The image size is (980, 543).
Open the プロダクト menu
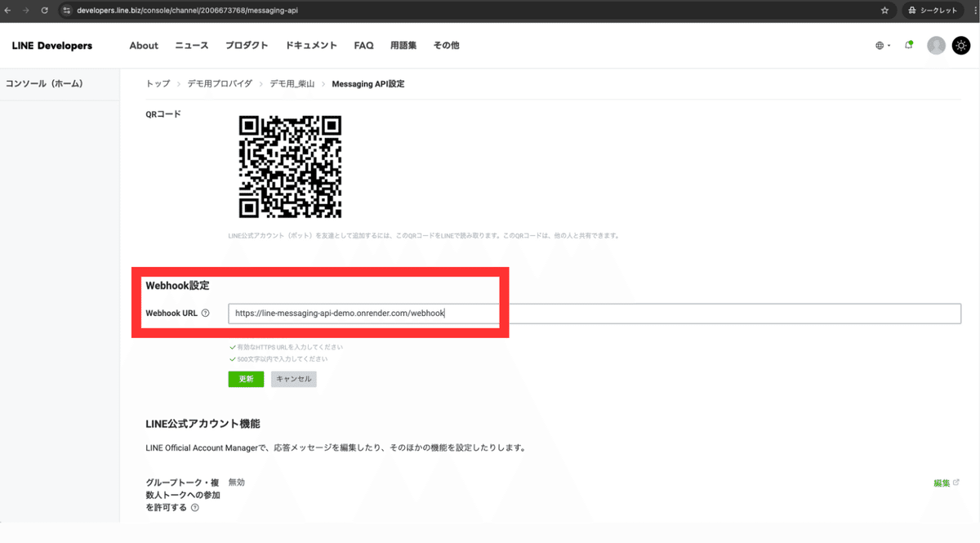click(247, 46)
